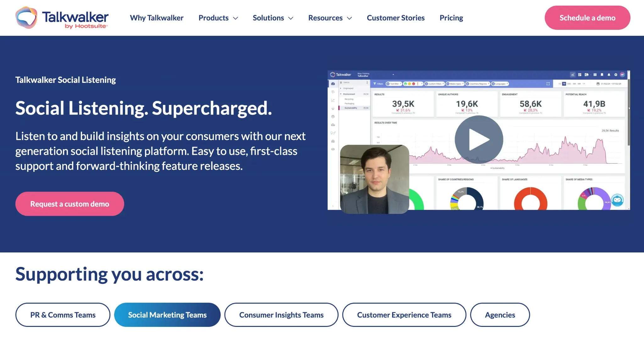This screenshot has height=341, width=644.
Task: Click the Schedule a demo button
Action: pyautogui.click(x=587, y=18)
